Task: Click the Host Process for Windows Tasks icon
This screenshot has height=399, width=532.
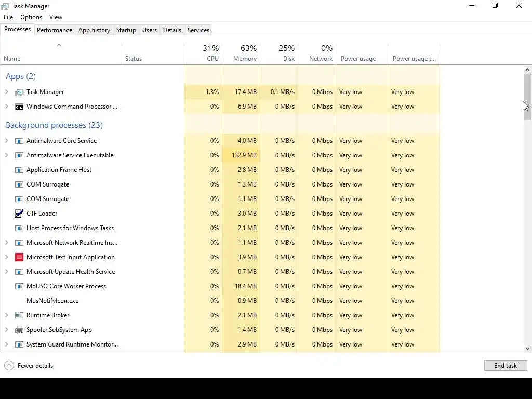Action: 19,229
